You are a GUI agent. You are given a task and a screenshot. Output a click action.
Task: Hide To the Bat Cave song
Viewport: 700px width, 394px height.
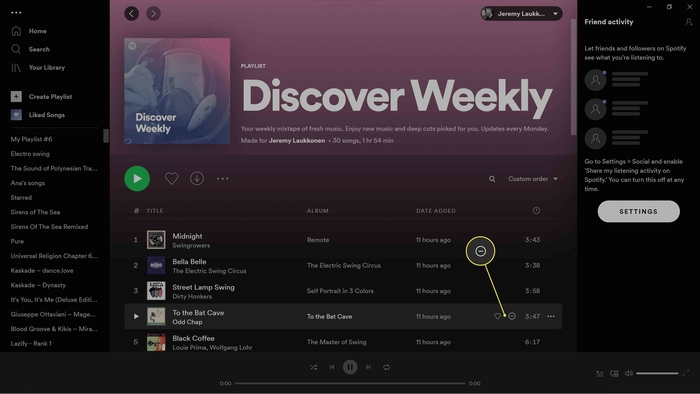512,316
